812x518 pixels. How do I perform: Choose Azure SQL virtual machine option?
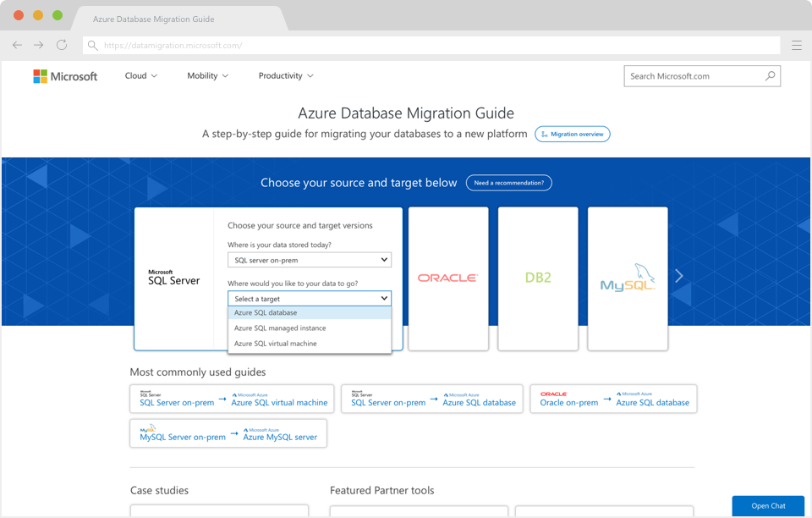310,344
